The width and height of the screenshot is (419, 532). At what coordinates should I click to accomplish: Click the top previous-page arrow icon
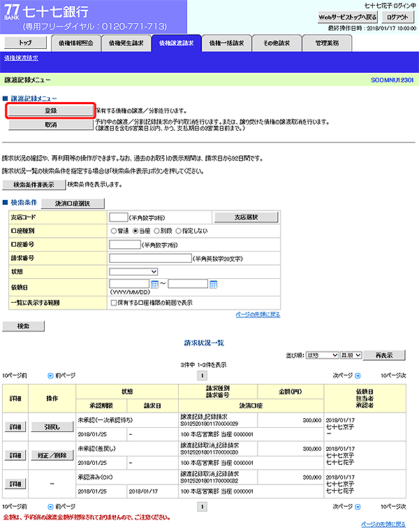[x=50, y=375]
